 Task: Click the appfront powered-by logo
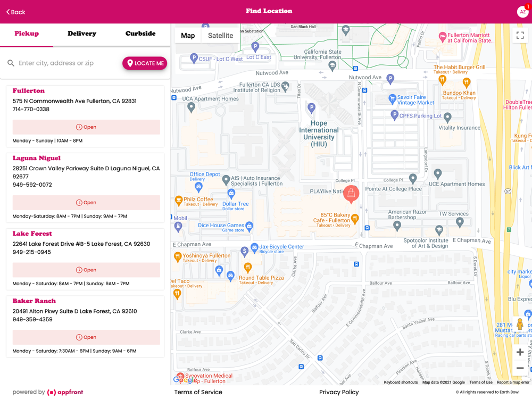pos(65,392)
